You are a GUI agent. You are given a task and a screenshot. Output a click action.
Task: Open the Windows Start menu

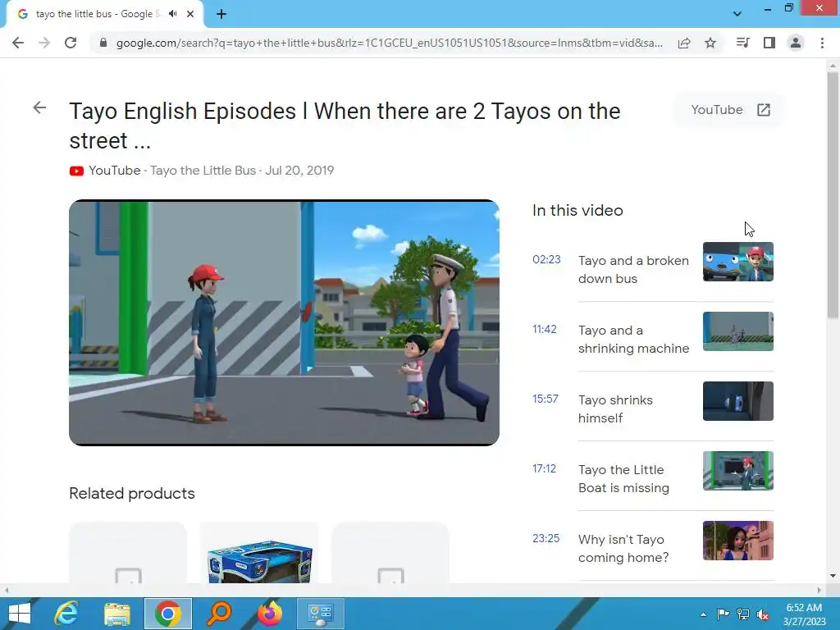pyautogui.click(x=20, y=614)
